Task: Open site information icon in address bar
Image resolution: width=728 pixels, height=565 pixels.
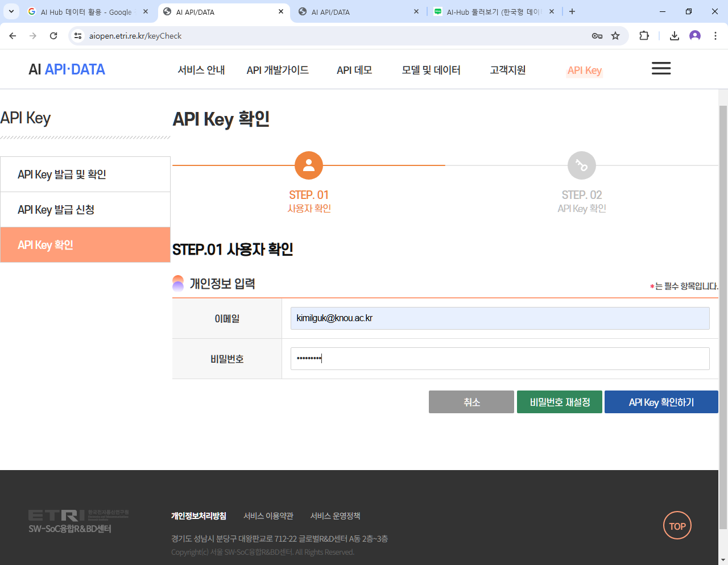Action: tap(78, 36)
